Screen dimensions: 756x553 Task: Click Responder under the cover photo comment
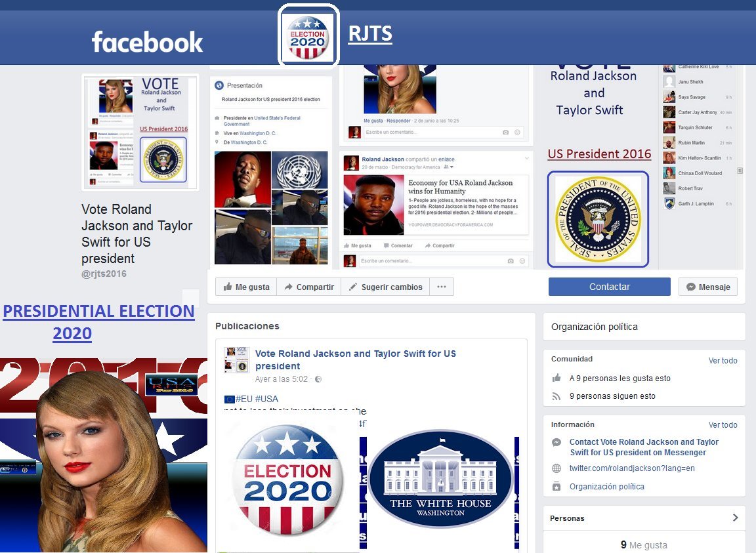(398, 121)
